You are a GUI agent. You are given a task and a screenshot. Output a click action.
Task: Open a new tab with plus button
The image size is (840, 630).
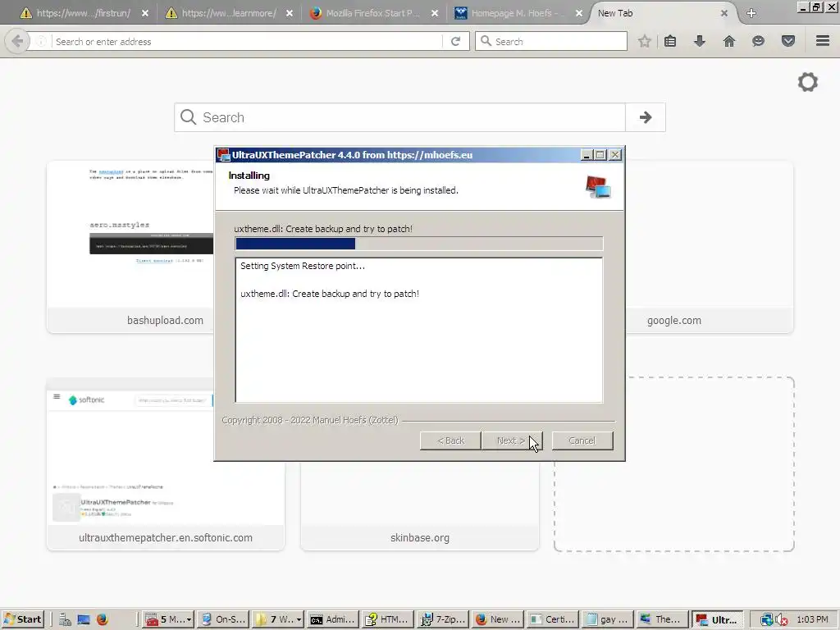pyautogui.click(x=751, y=13)
